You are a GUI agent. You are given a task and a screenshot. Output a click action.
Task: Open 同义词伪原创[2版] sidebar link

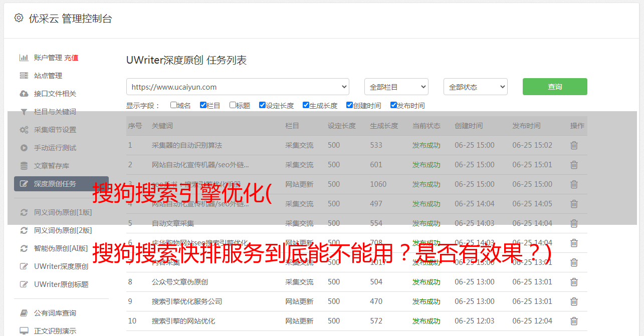[x=63, y=230]
